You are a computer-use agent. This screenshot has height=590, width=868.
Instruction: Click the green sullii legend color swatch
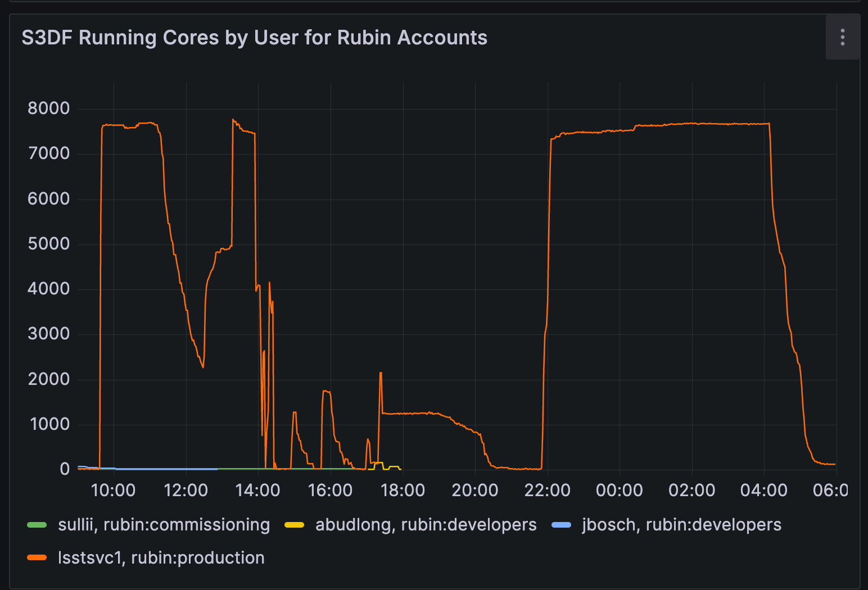pyautogui.click(x=37, y=525)
